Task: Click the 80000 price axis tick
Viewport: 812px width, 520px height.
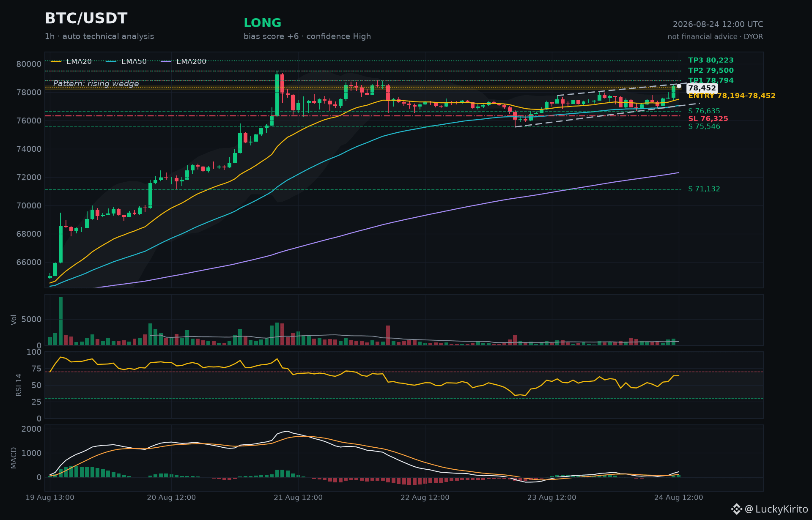Action: (x=29, y=64)
